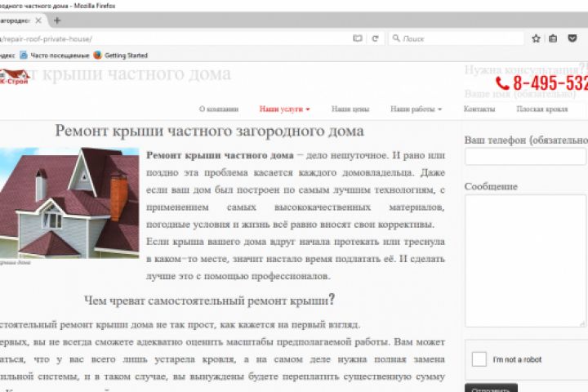Open Часто посещаемые bookmark folder

tap(55, 56)
